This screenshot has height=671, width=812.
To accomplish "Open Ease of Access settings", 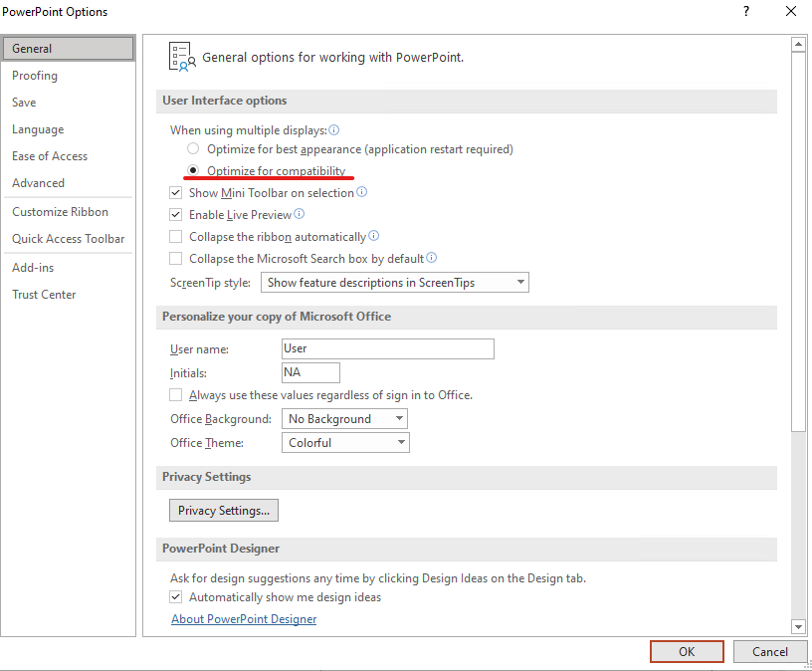I will (x=69, y=156).
